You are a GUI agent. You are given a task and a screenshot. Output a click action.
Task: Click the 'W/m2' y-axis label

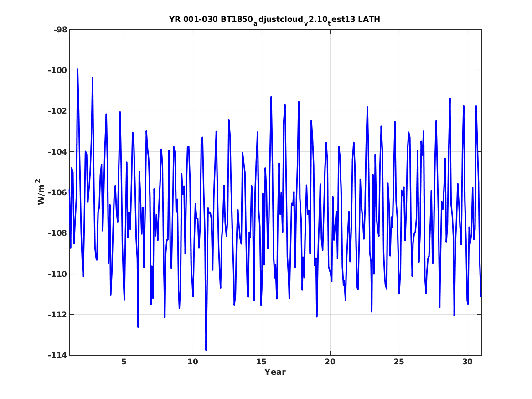click(40, 192)
